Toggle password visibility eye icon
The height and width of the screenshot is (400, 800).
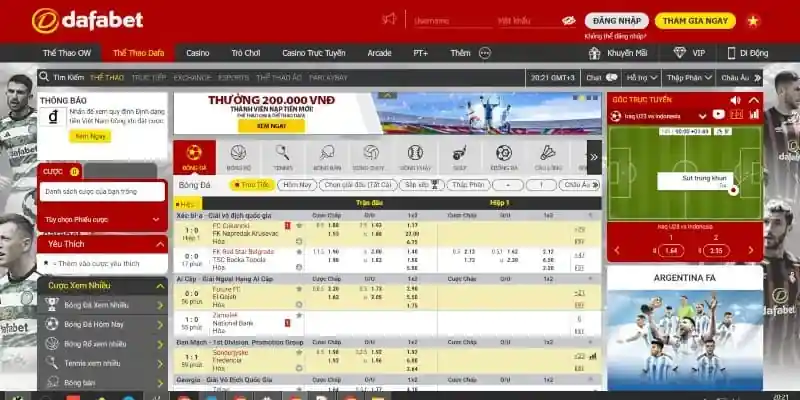(568, 21)
